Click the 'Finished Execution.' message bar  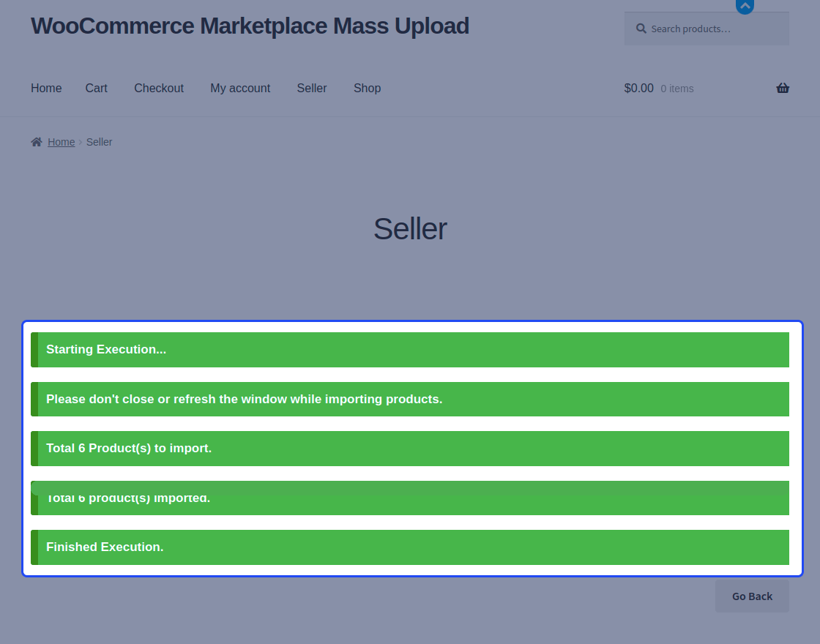410,547
